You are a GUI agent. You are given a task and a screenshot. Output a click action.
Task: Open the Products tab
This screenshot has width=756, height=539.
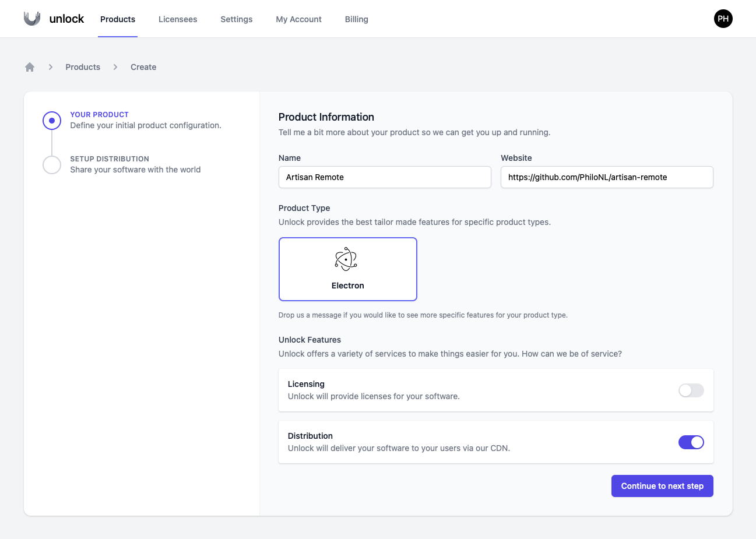point(118,19)
